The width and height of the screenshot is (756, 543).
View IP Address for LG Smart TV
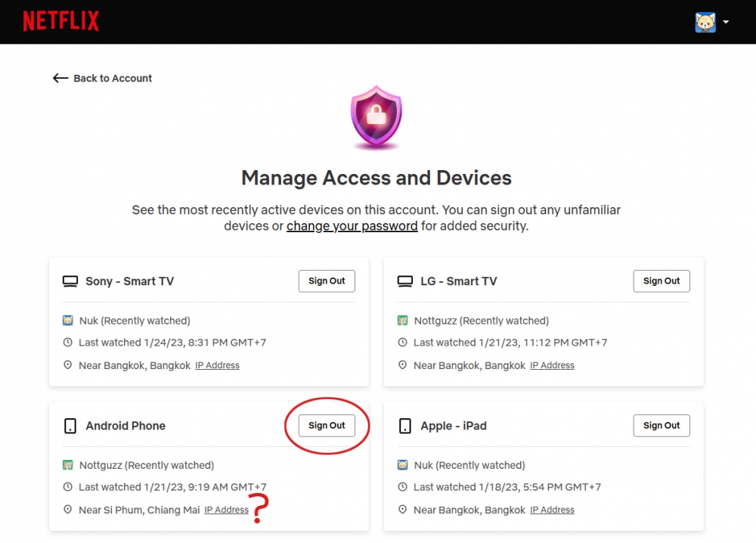point(552,365)
